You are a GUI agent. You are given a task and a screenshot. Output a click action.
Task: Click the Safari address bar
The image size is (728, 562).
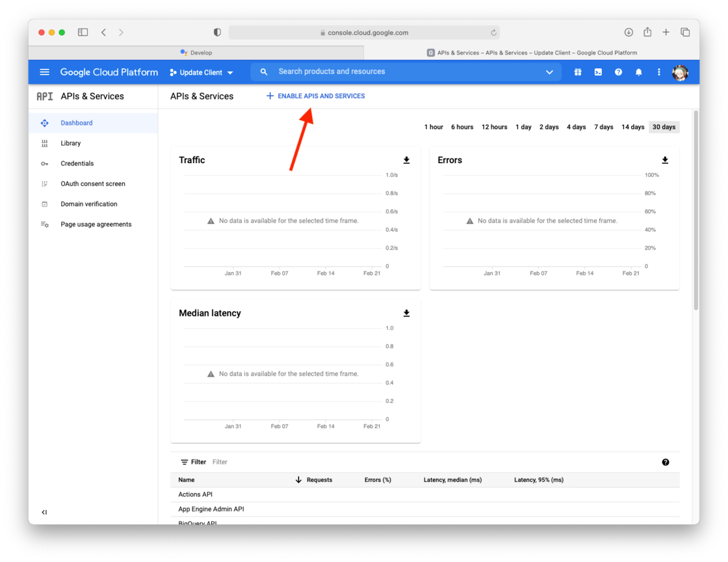click(x=365, y=32)
